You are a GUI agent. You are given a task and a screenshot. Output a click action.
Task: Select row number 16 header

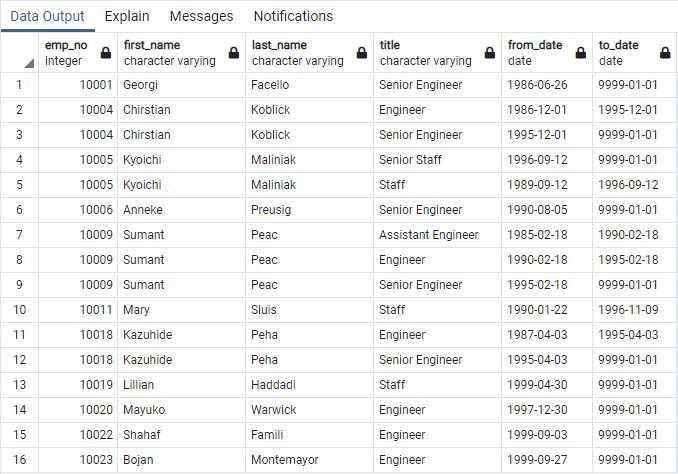point(19,460)
